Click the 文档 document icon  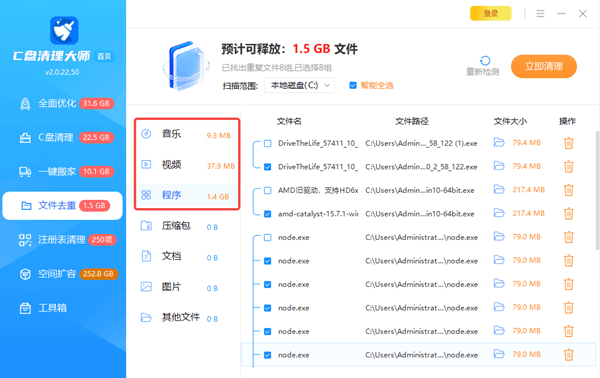(146, 256)
